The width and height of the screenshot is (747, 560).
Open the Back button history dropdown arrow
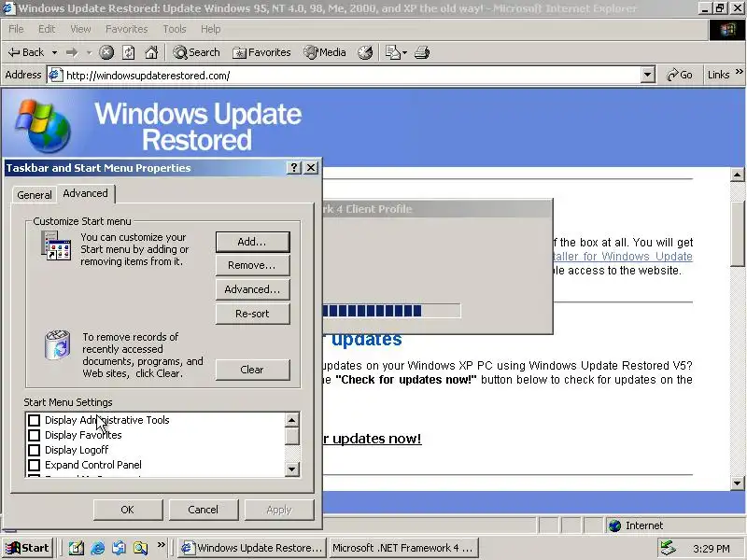coord(55,52)
